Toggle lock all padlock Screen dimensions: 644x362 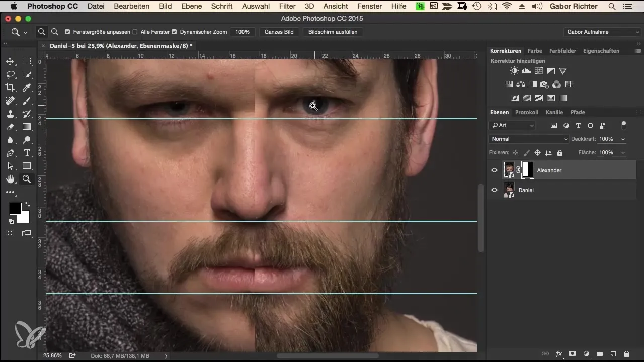point(560,152)
